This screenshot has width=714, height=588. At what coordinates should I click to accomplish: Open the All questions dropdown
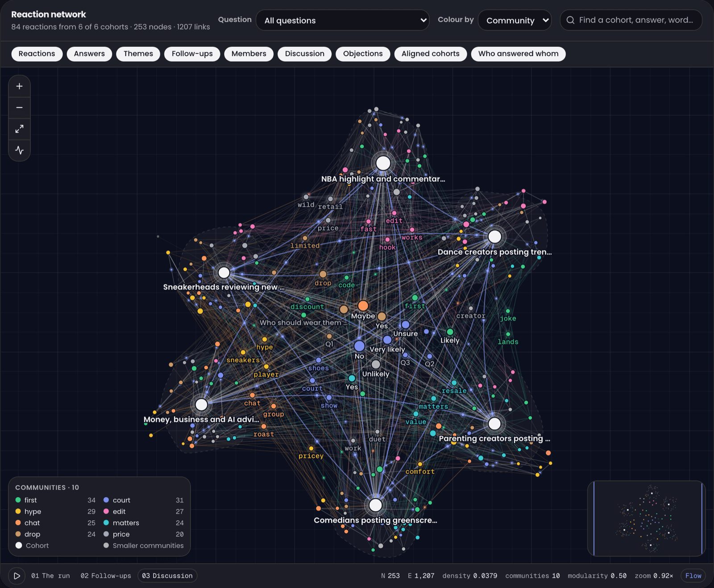coord(343,21)
